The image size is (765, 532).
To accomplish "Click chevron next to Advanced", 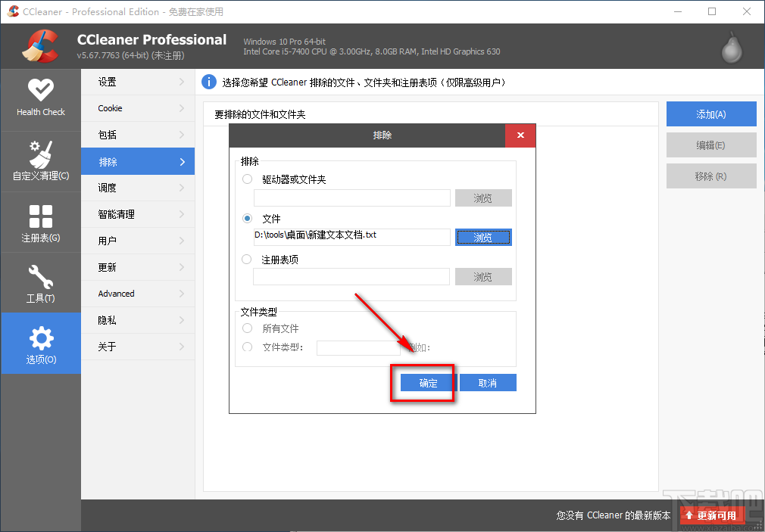I will click(182, 294).
